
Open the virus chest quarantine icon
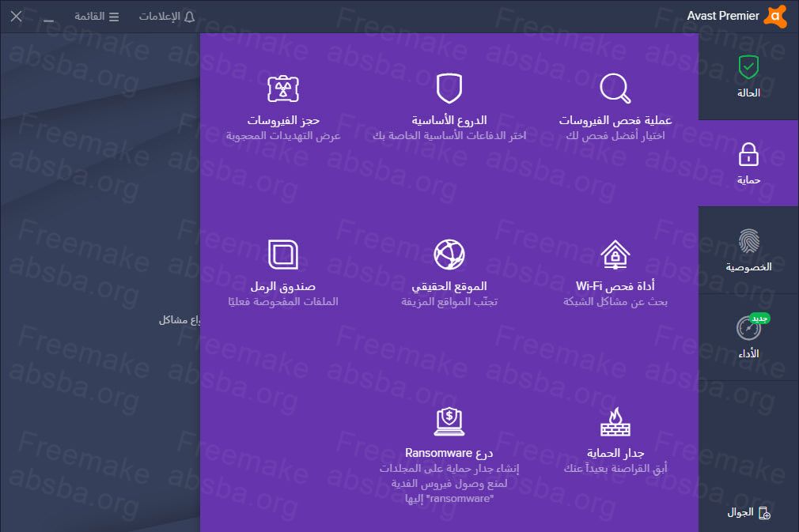(283, 89)
